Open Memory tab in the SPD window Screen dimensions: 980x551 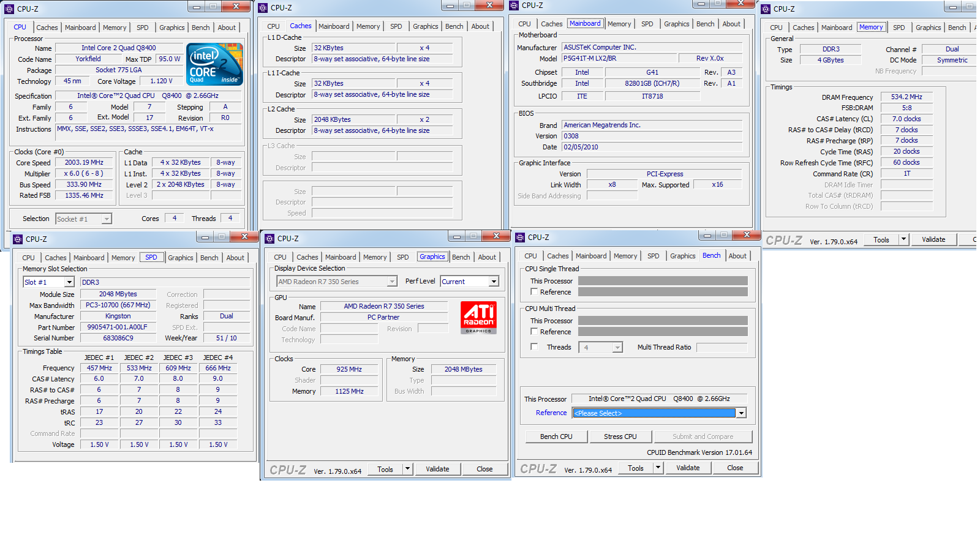[x=123, y=258]
